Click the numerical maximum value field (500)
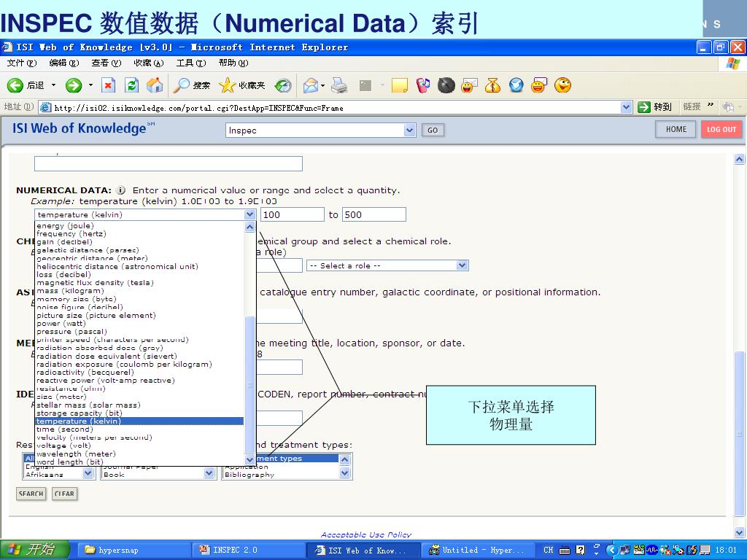 point(374,215)
